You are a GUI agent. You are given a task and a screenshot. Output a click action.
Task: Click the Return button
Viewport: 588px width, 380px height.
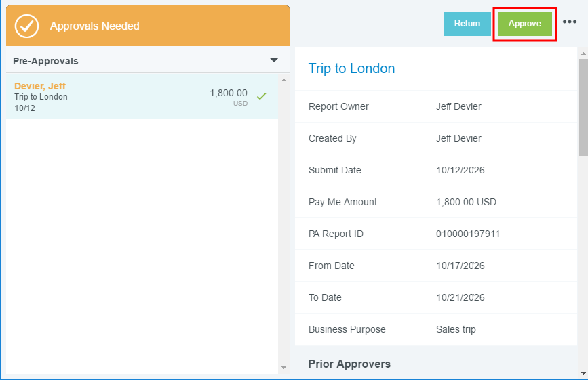(467, 24)
